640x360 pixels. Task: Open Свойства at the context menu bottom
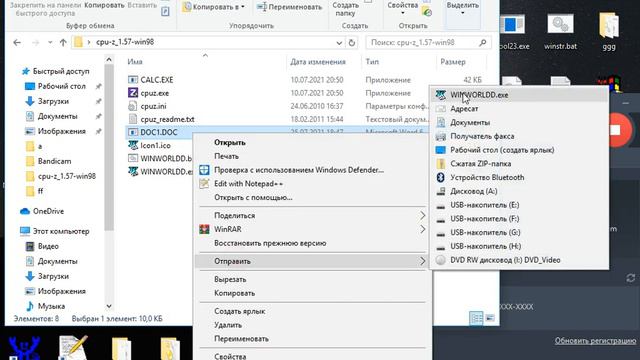click(x=230, y=356)
